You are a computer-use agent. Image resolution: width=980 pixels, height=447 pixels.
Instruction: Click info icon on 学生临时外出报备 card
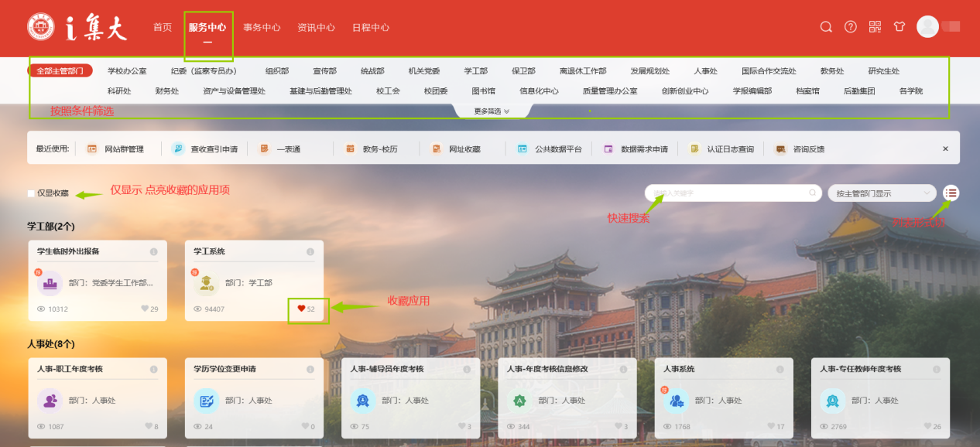click(x=153, y=252)
